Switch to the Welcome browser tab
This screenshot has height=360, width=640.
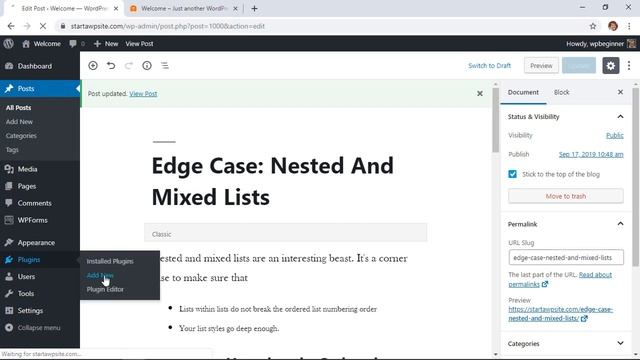(184, 8)
